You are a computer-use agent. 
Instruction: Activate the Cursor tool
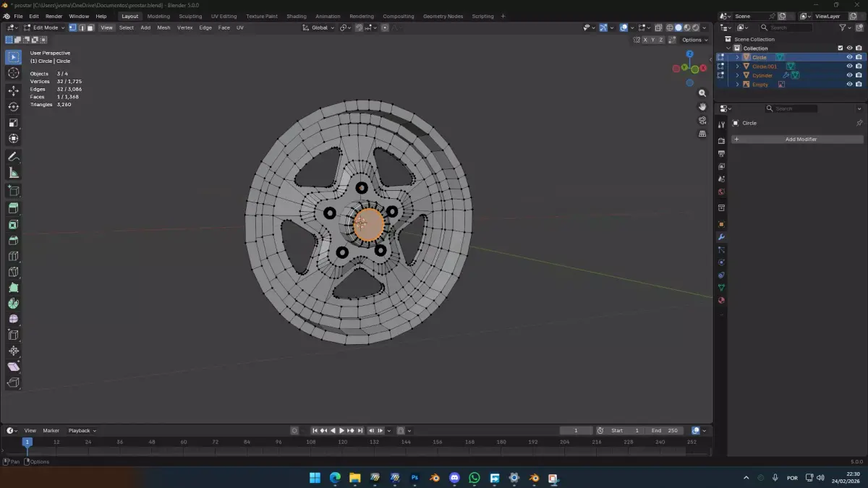coord(14,73)
